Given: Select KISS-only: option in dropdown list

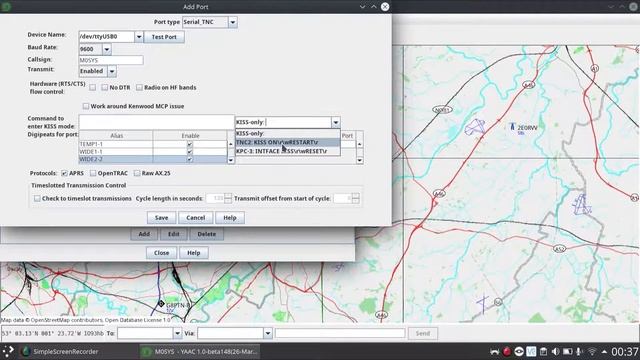Looking at the screenshot, I should [287, 133].
